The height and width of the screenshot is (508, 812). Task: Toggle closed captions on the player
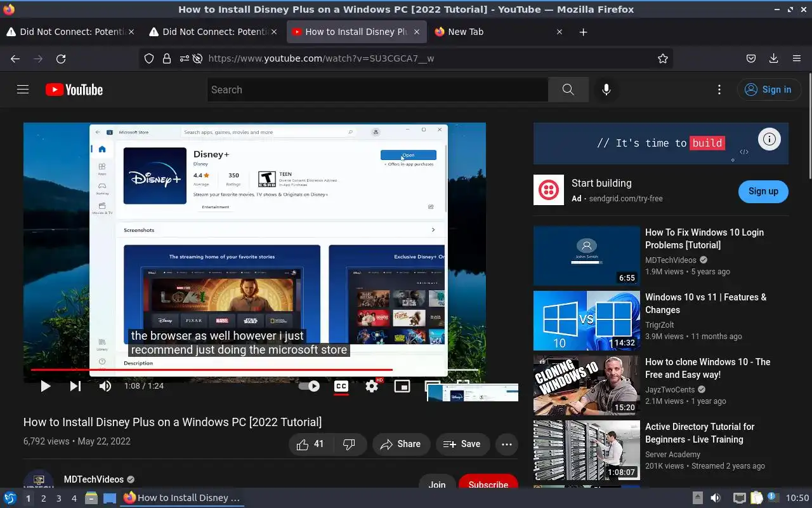341,386
